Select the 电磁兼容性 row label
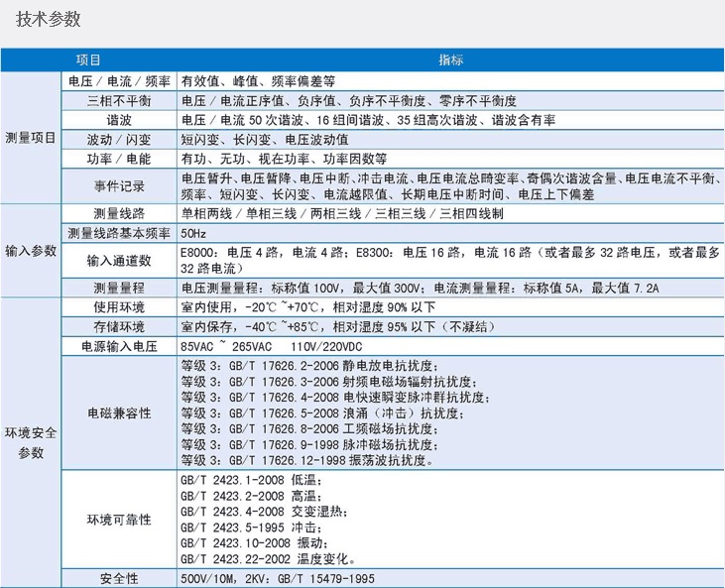This screenshot has height=588, width=725. coord(118,412)
